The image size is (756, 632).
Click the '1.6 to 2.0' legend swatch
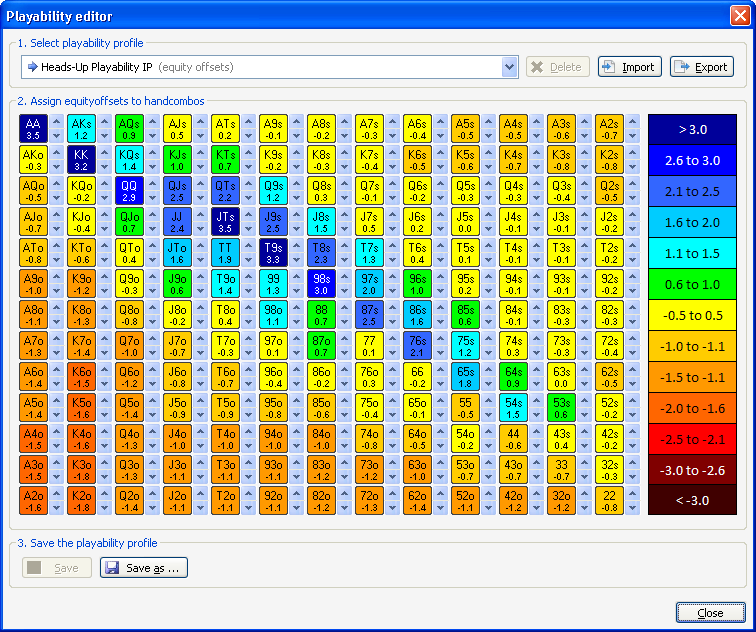pyautogui.click(x=692, y=222)
